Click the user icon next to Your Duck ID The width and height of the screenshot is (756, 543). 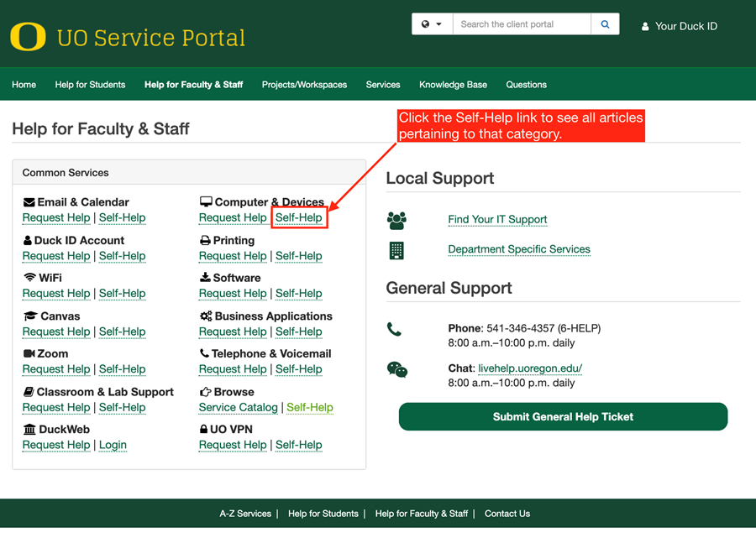(645, 27)
